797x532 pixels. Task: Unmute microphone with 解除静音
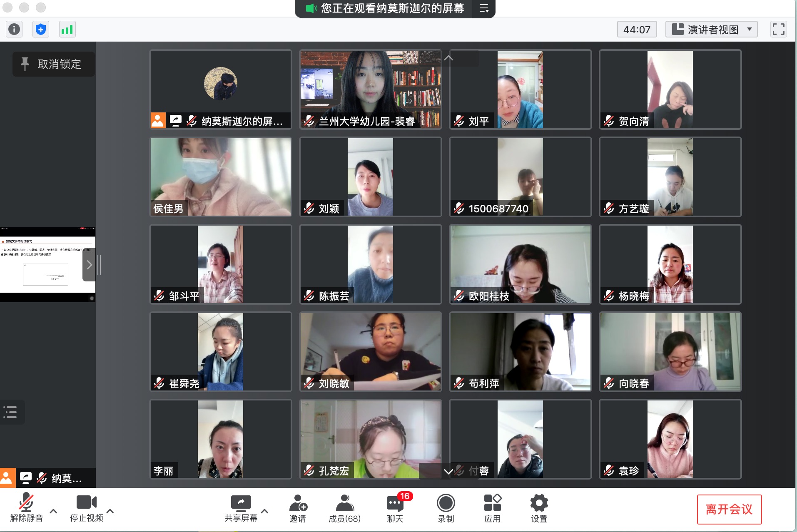point(26,508)
